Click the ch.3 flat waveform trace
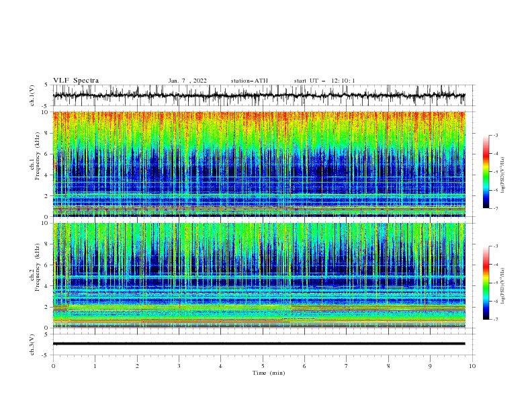The height and width of the screenshot is (411, 532). [x=259, y=344]
